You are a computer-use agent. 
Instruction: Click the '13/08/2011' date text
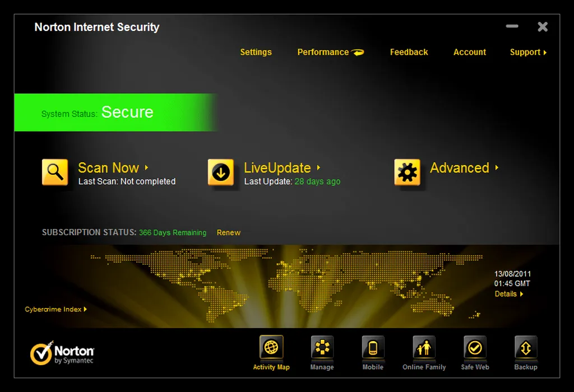point(512,274)
